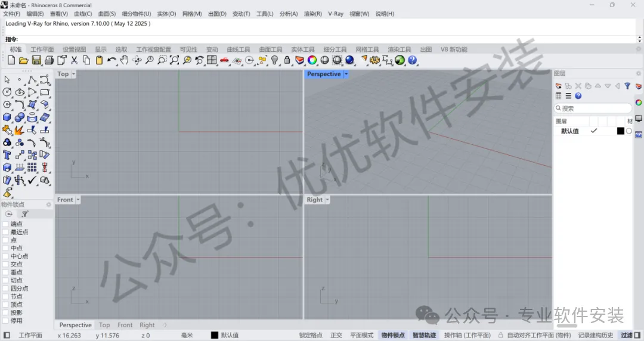Enable the 中点 object snap
Viewport: 644px width, 341px height.
6,248
